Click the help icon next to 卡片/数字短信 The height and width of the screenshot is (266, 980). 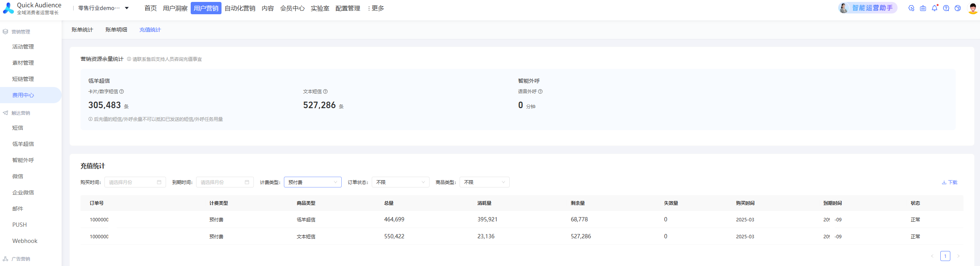coord(122,91)
